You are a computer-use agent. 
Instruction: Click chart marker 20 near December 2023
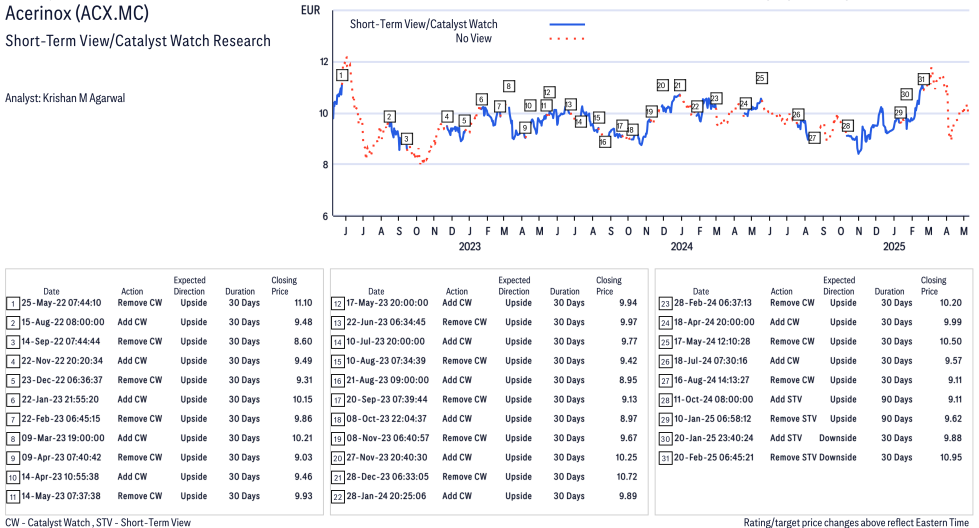click(662, 85)
